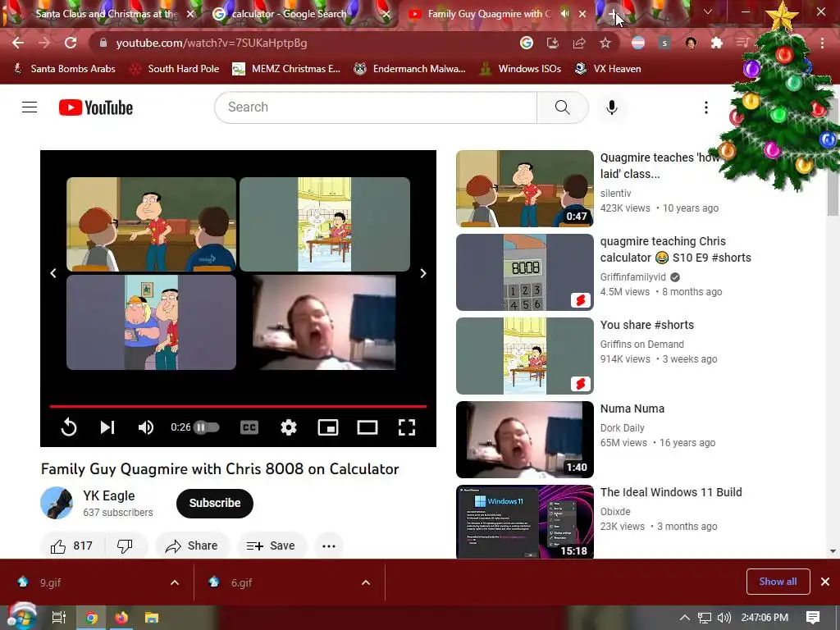Open Firefox from the taskbar
The image size is (840, 630).
121,618
